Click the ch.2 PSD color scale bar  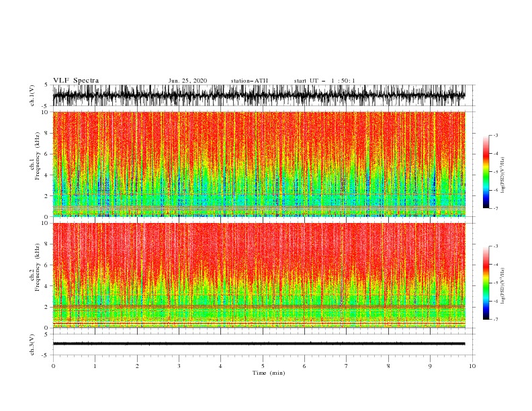[x=486, y=283]
